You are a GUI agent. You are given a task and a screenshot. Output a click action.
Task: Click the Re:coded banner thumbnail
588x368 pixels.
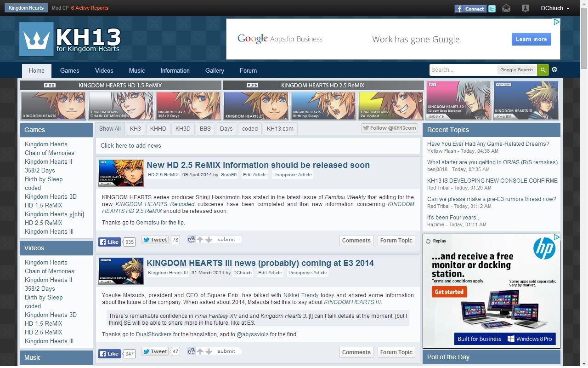click(x=391, y=106)
